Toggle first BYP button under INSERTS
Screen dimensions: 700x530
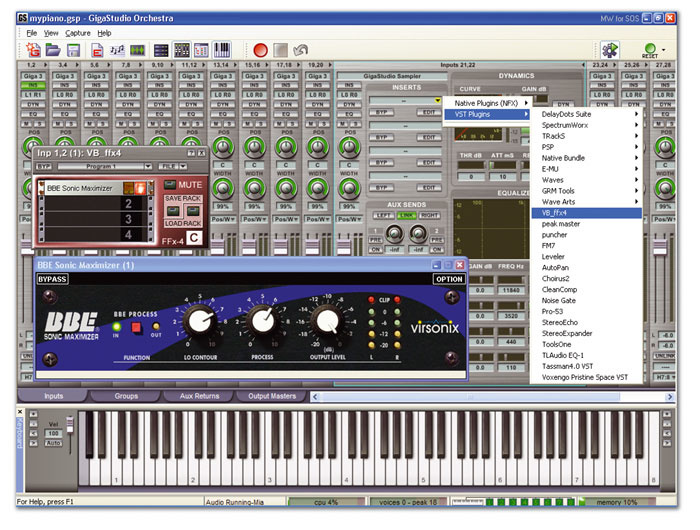pyautogui.click(x=382, y=112)
